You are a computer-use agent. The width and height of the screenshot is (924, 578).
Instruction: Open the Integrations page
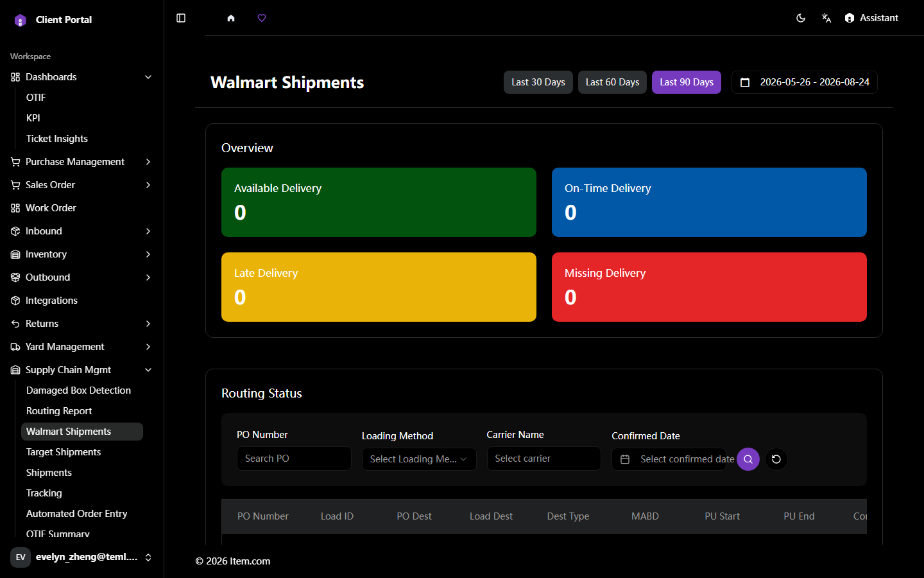coord(81,301)
